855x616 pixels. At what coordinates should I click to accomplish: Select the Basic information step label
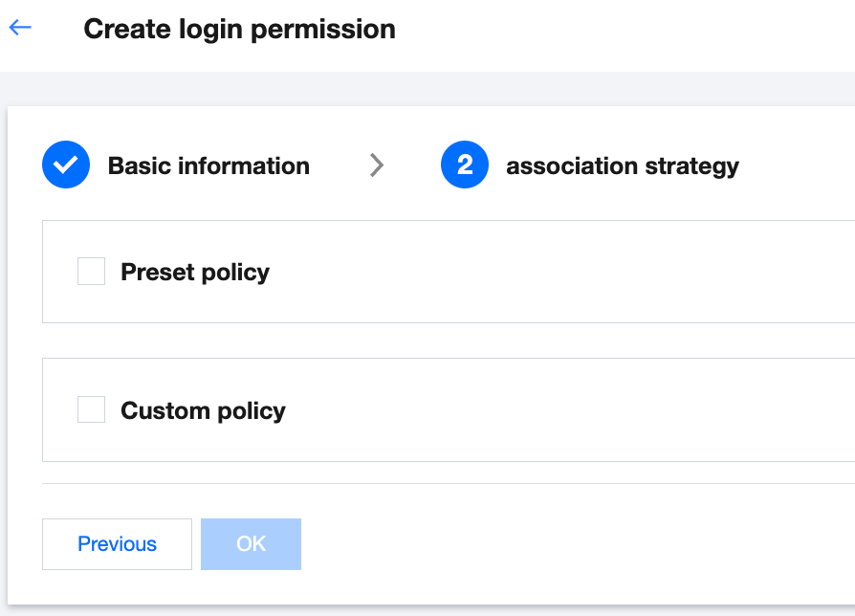[x=209, y=165]
